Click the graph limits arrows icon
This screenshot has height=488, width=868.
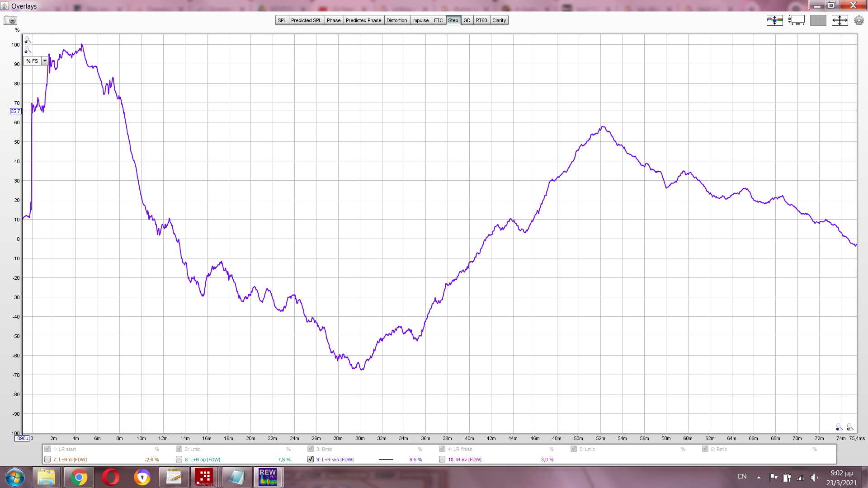click(840, 20)
